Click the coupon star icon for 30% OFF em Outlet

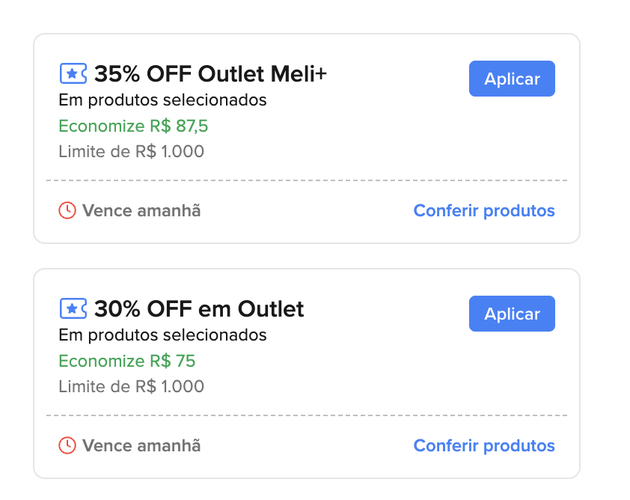point(73,309)
